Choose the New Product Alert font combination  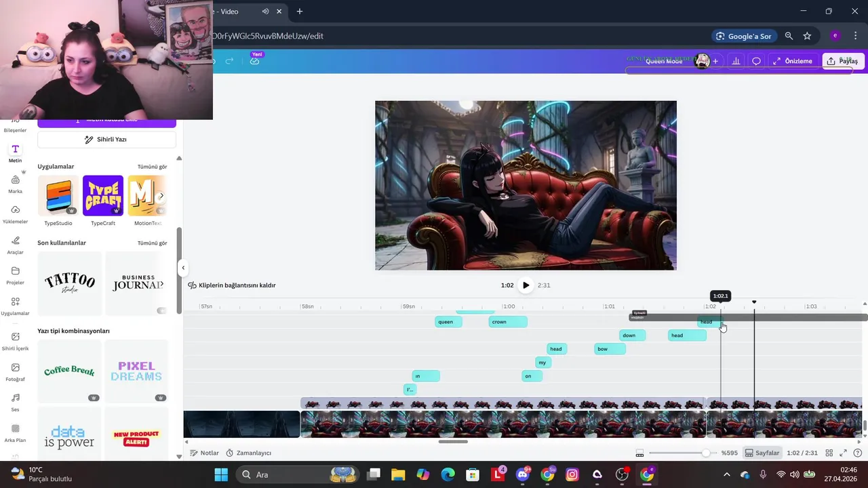coord(137,437)
